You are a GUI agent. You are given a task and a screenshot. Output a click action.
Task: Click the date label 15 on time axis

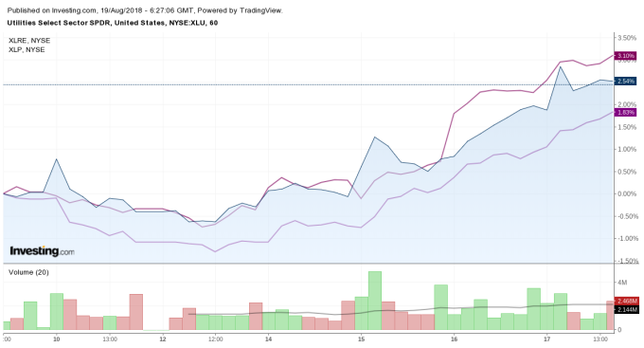(362, 339)
